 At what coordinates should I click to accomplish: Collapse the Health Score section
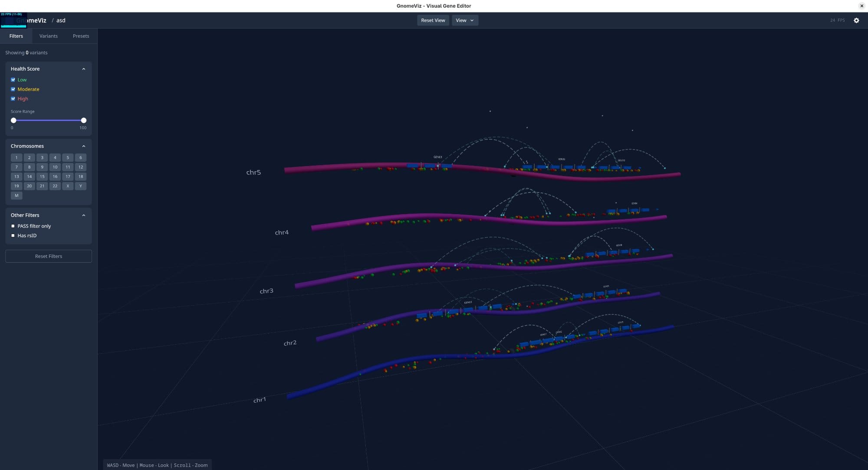tap(83, 69)
